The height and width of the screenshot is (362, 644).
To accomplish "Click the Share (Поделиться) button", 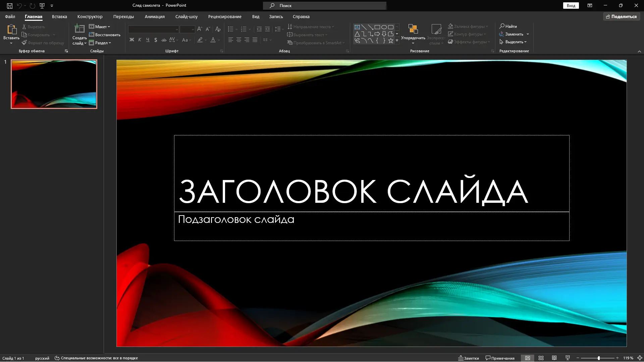I will tap(621, 16).
